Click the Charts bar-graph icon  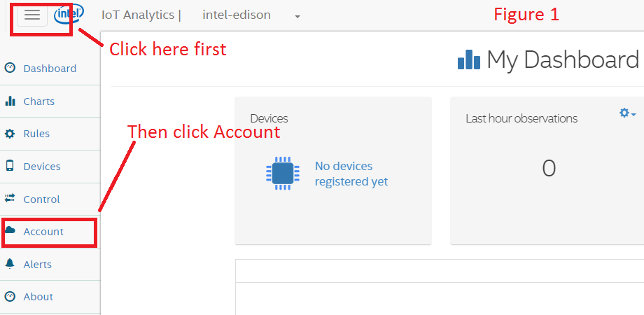click(10, 101)
